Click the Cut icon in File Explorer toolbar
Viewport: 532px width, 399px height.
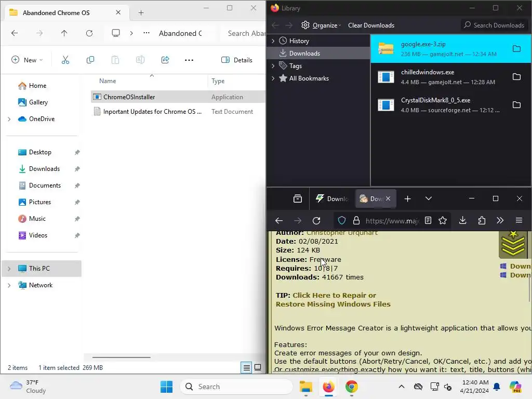[x=65, y=60]
